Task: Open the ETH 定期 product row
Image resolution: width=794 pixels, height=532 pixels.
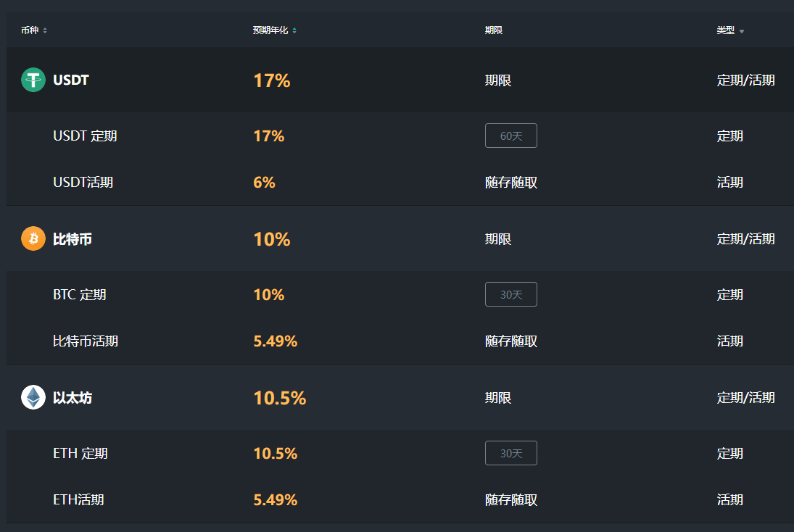Action: pyautogui.click(x=80, y=453)
